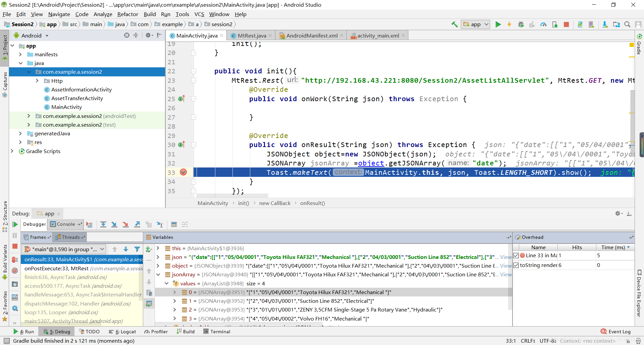Open the SDK Manager download icon
The height and width of the screenshot is (345, 644).
click(605, 24)
